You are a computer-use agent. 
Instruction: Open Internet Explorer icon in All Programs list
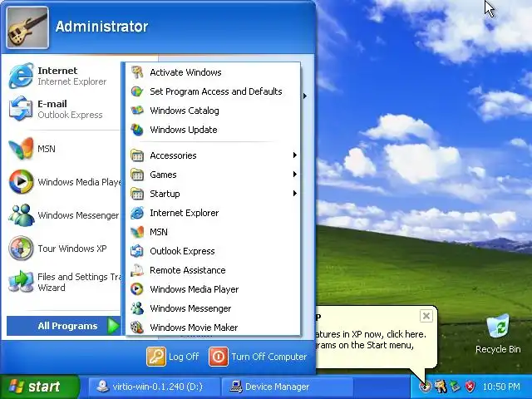coord(137,213)
